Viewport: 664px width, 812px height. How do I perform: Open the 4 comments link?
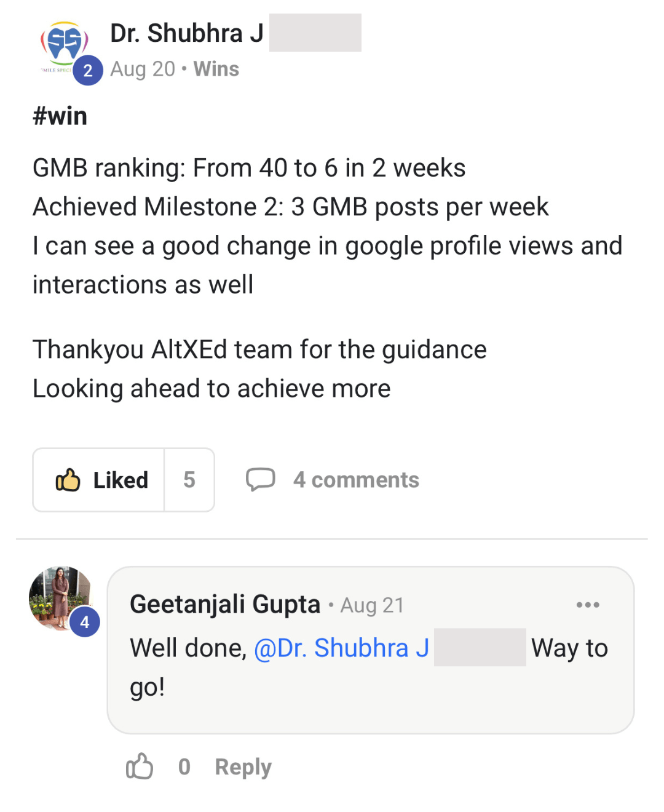(x=356, y=480)
